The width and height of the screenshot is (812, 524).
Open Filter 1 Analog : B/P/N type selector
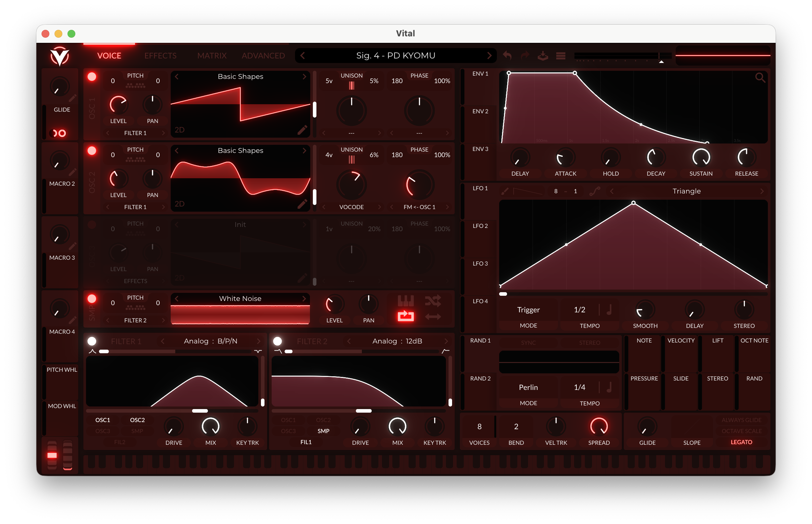click(211, 341)
